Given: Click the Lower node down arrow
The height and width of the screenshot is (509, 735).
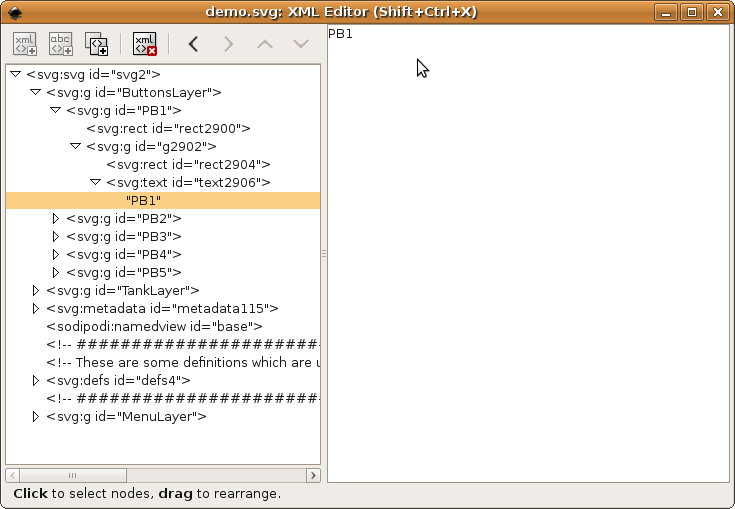Looking at the screenshot, I should (x=300, y=44).
